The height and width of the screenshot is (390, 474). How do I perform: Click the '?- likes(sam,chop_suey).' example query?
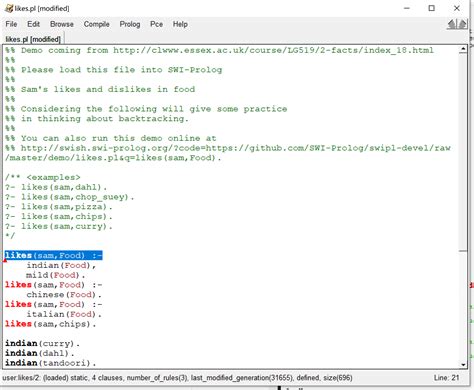click(x=69, y=197)
